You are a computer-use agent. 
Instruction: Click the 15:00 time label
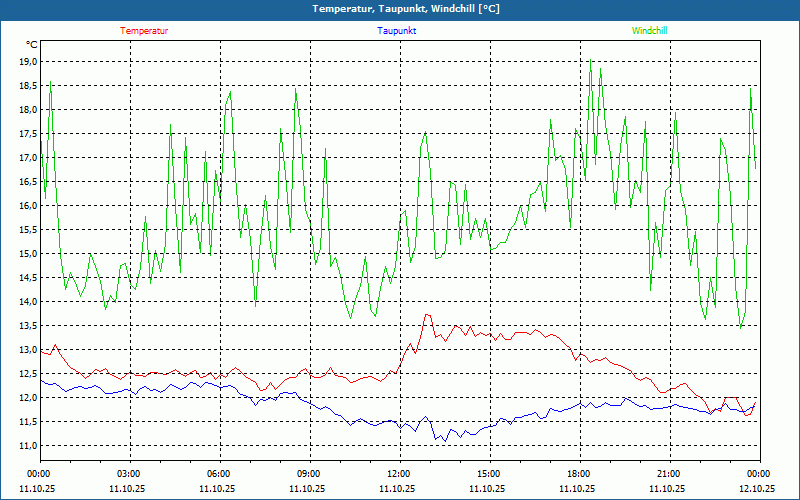[488, 474]
